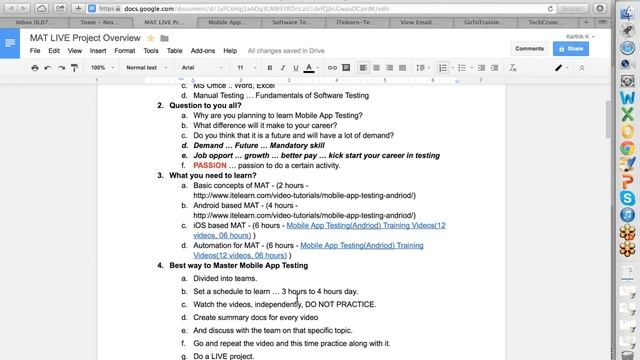This screenshot has height=360, width=640.
Task: Align text left
Action: tap(363, 68)
